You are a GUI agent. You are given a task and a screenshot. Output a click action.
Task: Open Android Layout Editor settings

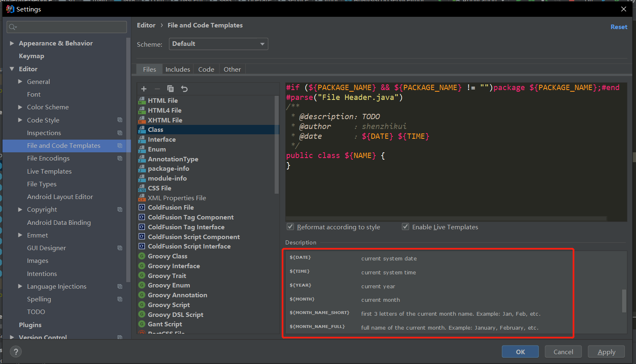coord(60,197)
